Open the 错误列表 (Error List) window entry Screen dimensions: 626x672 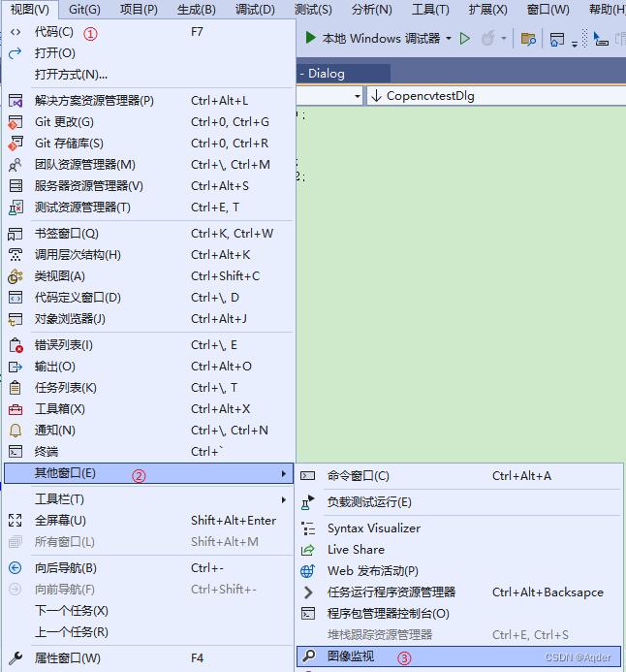(64, 345)
